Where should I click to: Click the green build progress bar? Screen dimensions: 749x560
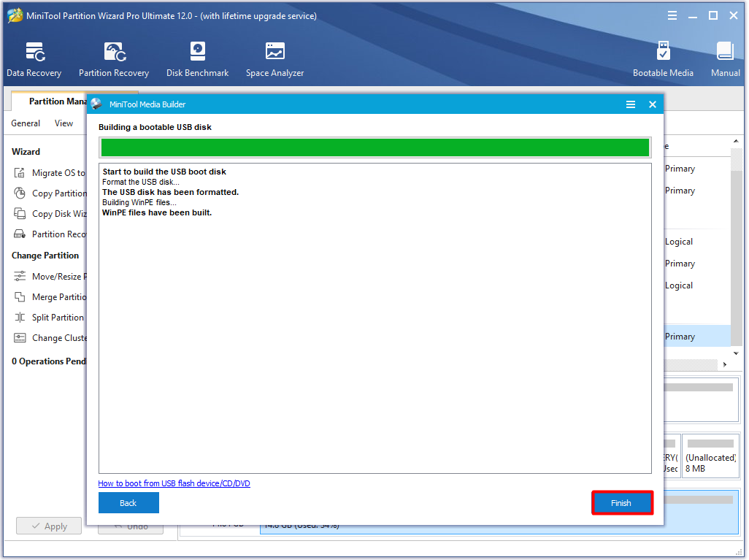coord(375,147)
